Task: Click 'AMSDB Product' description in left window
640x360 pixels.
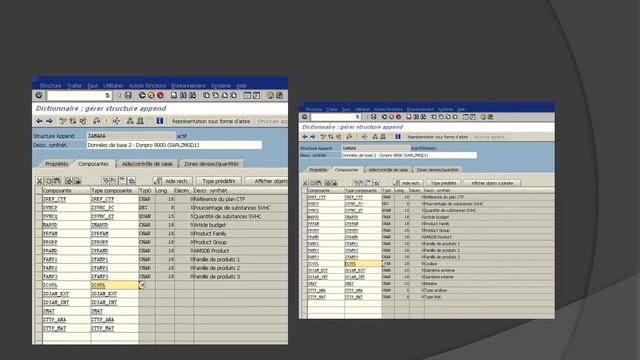Action: (211, 251)
